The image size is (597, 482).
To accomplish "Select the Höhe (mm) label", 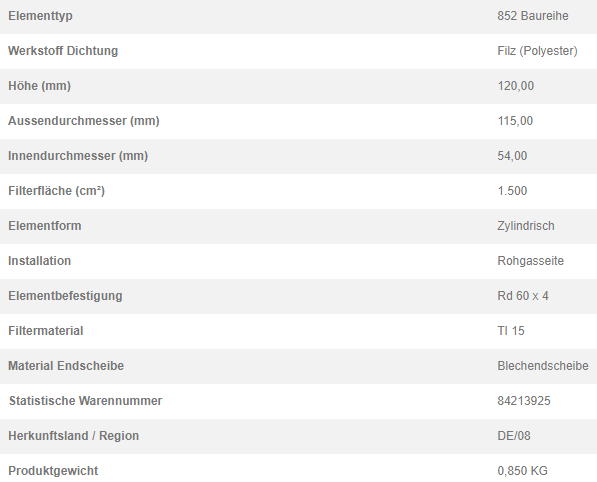I will coord(40,86).
